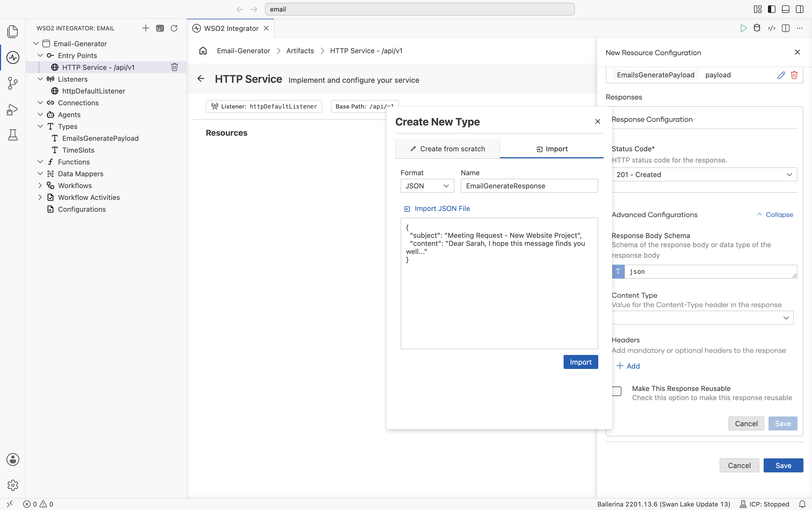Toggle the secondary sidebar layout icon
This screenshot has width=812, height=510.
pos(800,9)
